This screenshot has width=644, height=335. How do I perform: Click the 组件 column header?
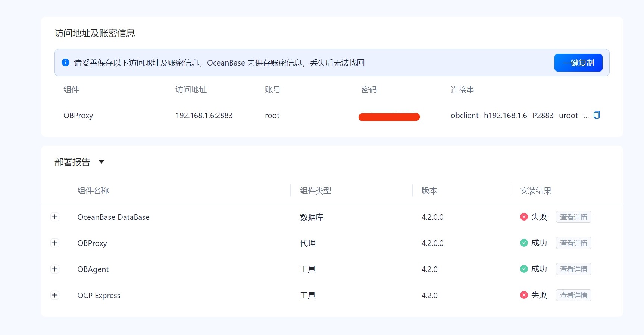pyautogui.click(x=71, y=89)
